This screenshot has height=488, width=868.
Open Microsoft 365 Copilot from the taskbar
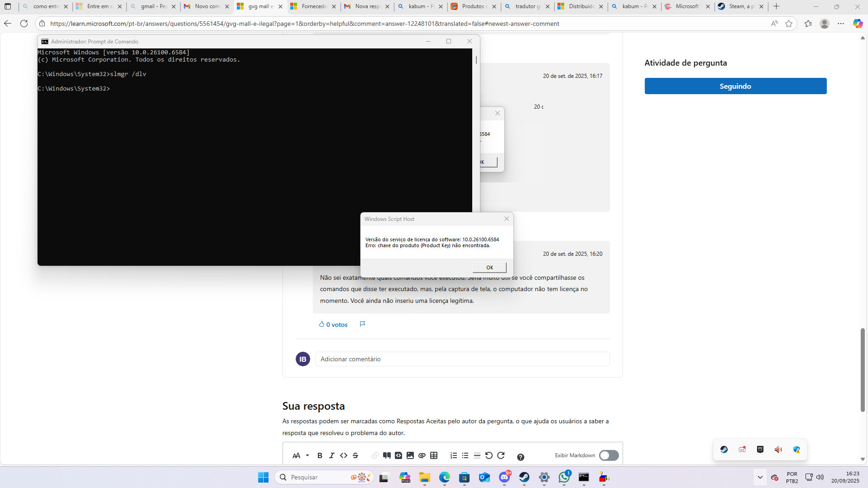pyautogui.click(x=404, y=477)
